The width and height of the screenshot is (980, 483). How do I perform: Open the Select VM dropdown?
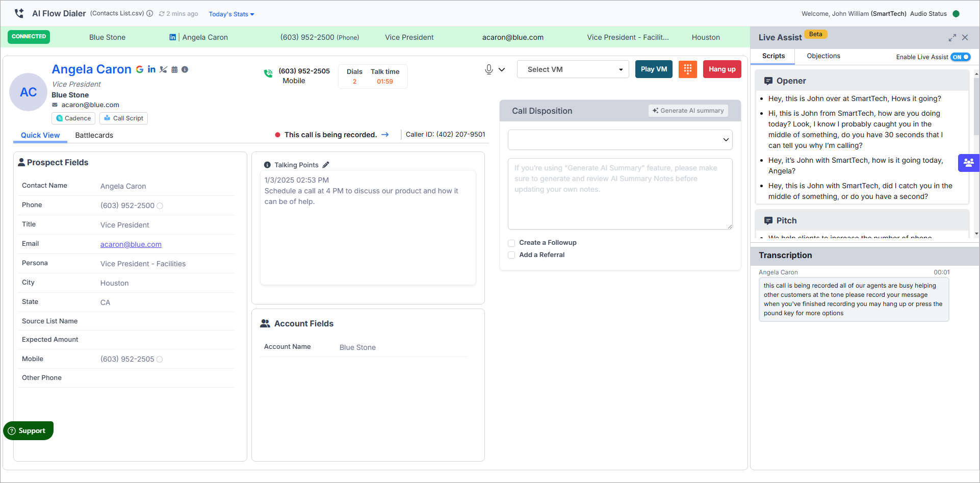[574, 69]
